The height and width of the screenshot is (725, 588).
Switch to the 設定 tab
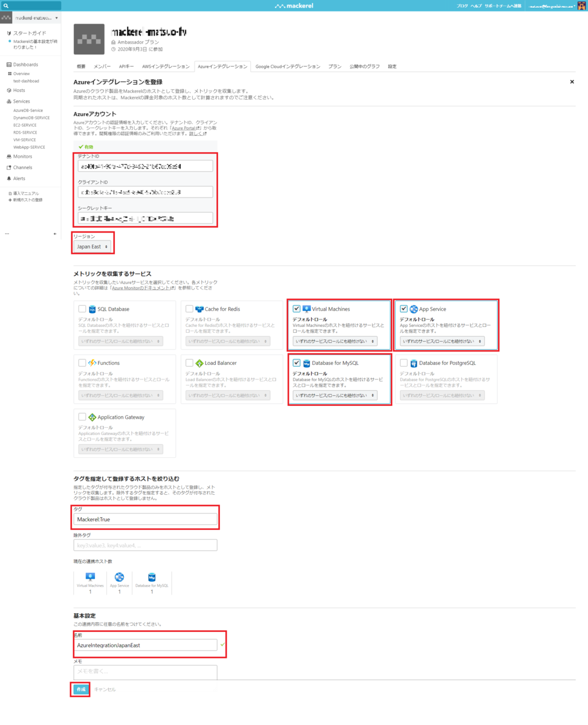(x=392, y=66)
